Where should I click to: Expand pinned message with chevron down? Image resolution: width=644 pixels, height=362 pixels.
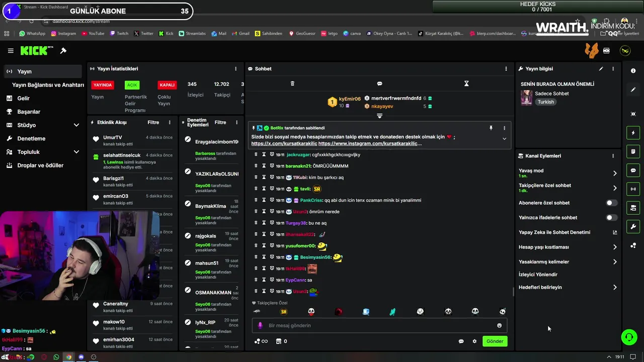(x=504, y=139)
